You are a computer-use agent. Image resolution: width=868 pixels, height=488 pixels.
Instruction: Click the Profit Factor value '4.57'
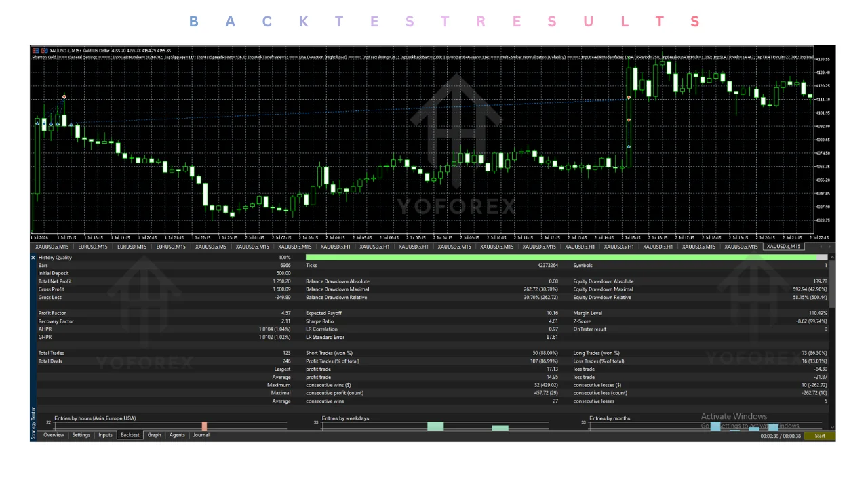pos(286,313)
